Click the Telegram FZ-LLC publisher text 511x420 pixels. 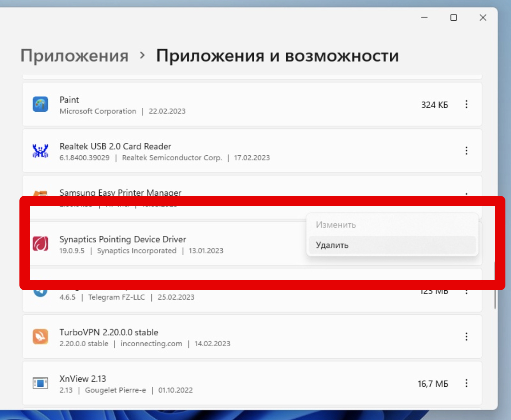pos(117,297)
